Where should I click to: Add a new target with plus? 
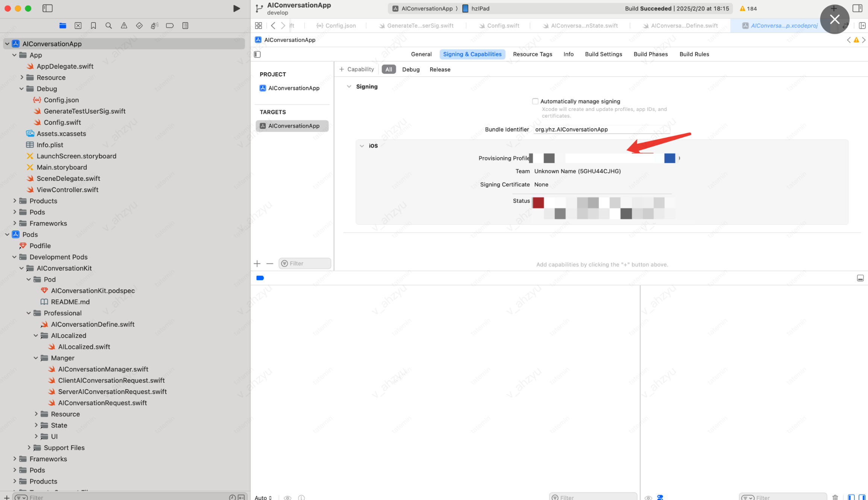click(257, 264)
